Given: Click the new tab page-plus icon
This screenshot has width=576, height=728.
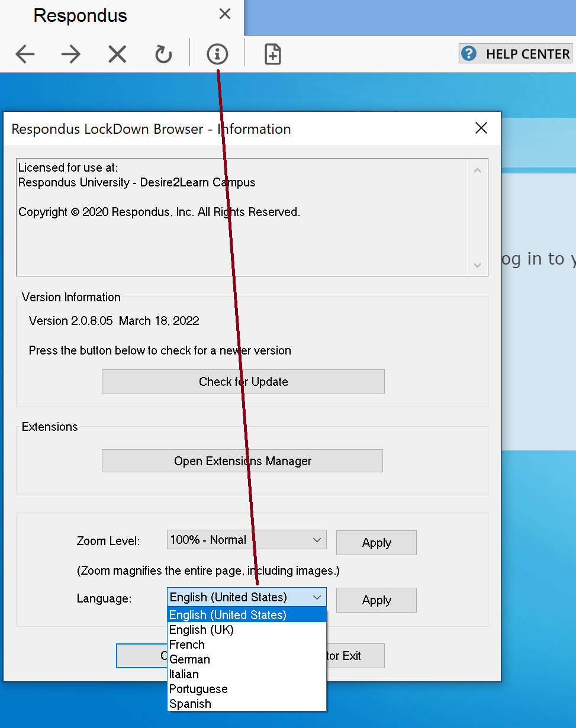Looking at the screenshot, I should click(272, 54).
